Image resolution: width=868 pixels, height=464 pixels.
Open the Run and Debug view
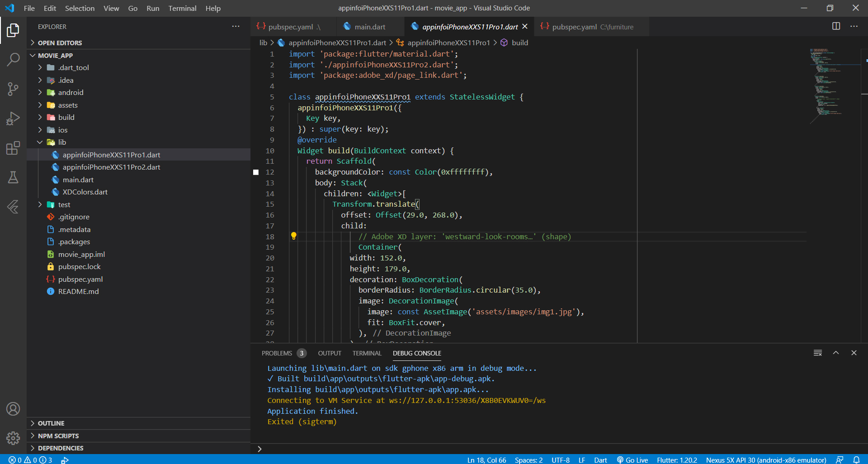click(x=13, y=118)
